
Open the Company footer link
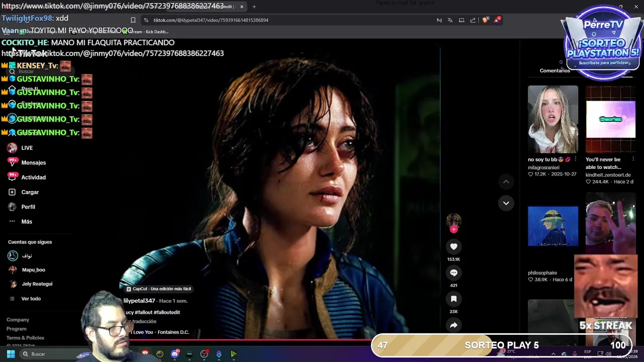pyautogui.click(x=18, y=320)
